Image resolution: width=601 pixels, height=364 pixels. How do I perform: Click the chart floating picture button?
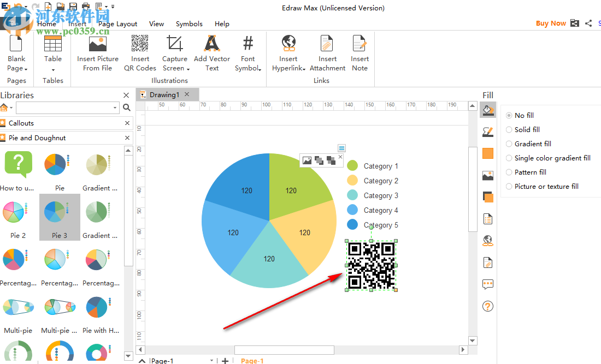coord(307,160)
